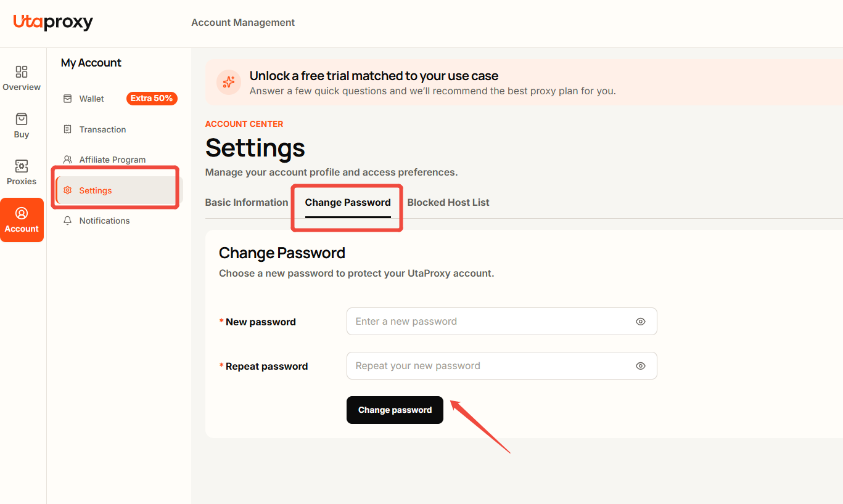Select the Account user icon

pos(22,213)
